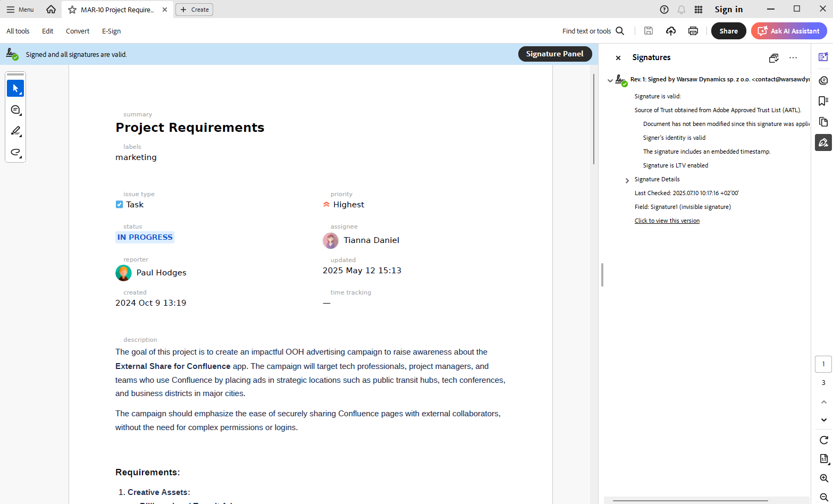The height and width of the screenshot is (504, 833).
Task: Open the E-Sign menu
Action: [x=112, y=31]
